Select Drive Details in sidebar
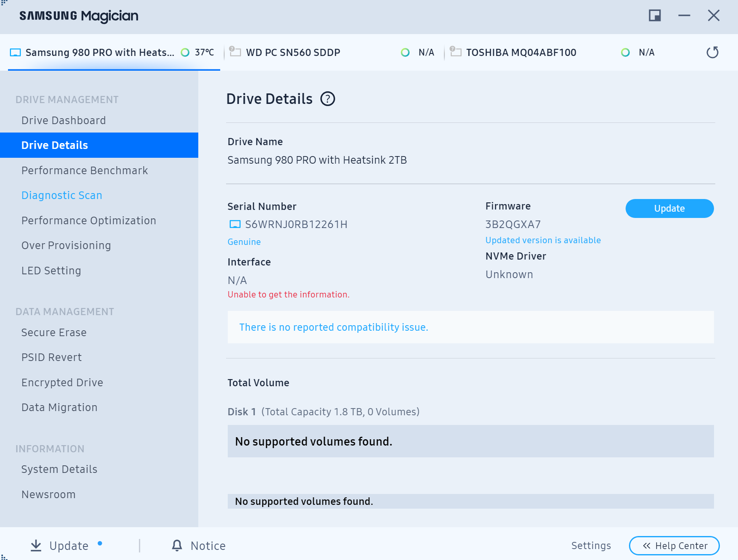The image size is (738, 560). tap(99, 145)
